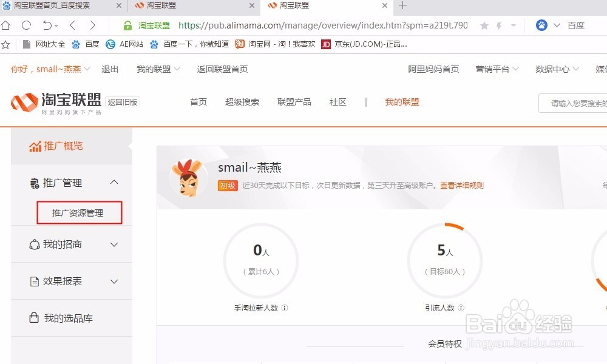Click the Baidu paw search engine icon
This screenshot has width=607, height=364.
click(541, 25)
